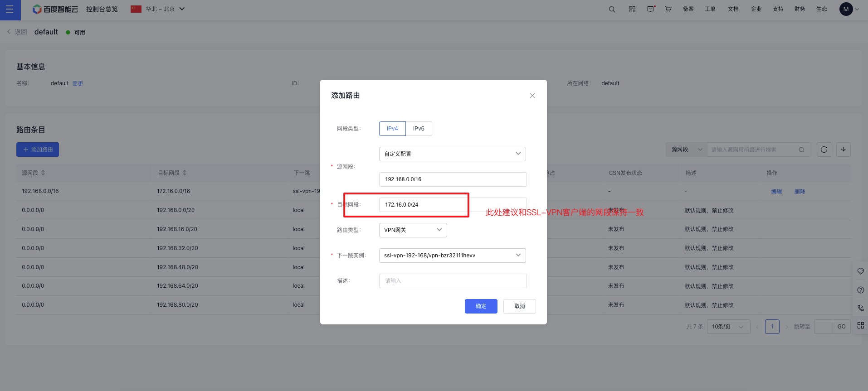This screenshot has width=868, height=391.
Task: Select IPv6 network type
Action: point(419,129)
